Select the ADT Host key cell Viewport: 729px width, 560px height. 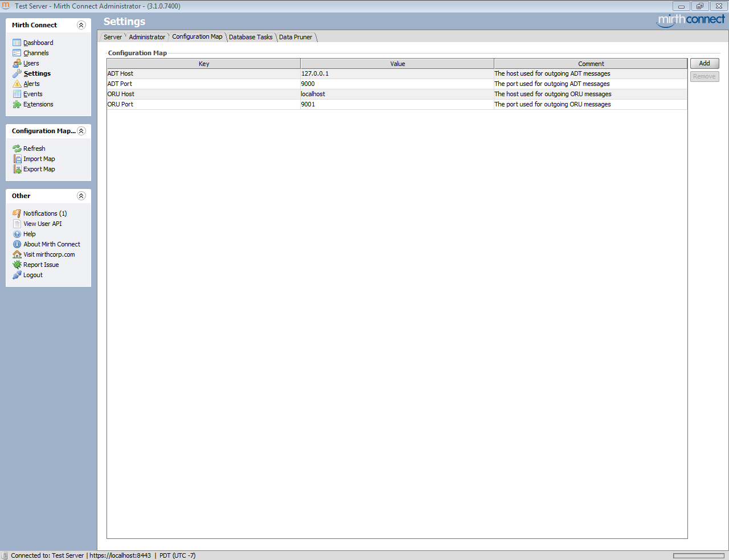pos(204,73)
